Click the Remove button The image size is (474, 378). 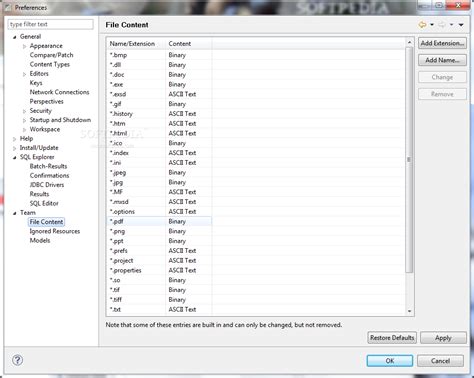click(x=442, y=94)
